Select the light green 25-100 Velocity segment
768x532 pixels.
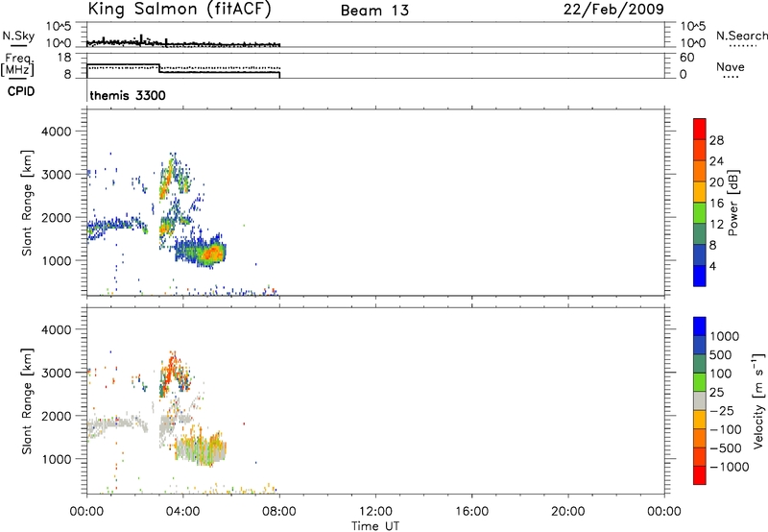tap(700, 382)
